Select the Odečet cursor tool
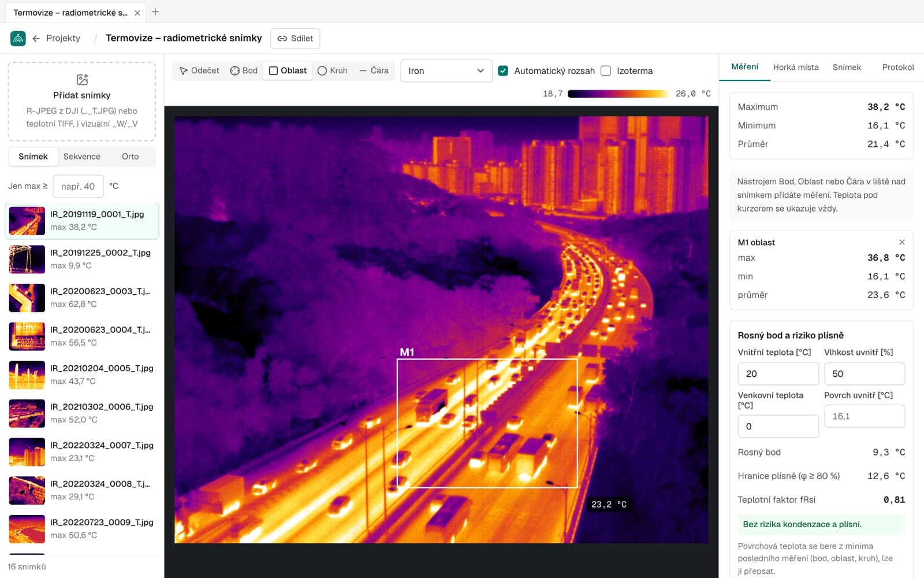The image size is (924, 578). [x=199, y=71]
